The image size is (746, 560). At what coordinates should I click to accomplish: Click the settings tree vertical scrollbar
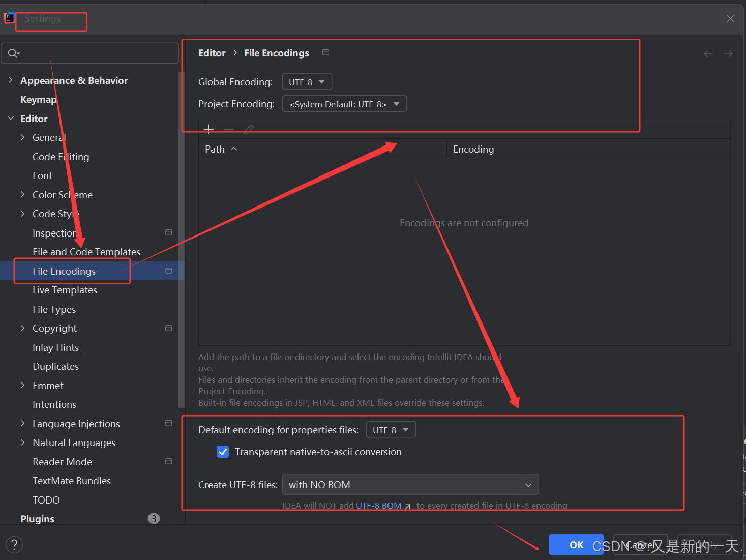click(x=181, y=239)
